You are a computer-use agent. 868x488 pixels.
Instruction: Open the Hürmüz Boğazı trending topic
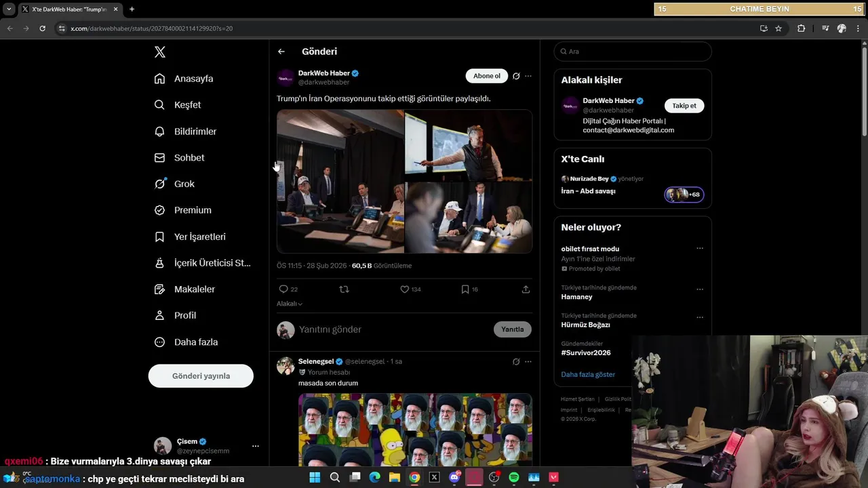click(585, 325)
